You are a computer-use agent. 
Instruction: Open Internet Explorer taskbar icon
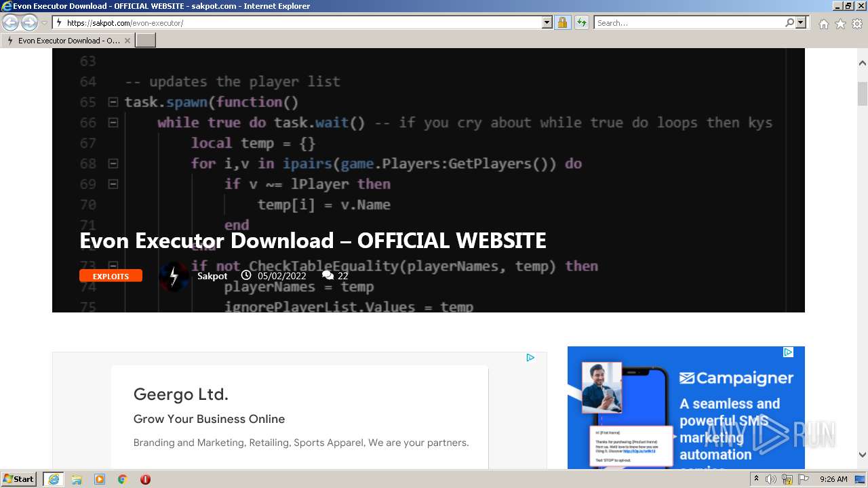tap(54, 479)
